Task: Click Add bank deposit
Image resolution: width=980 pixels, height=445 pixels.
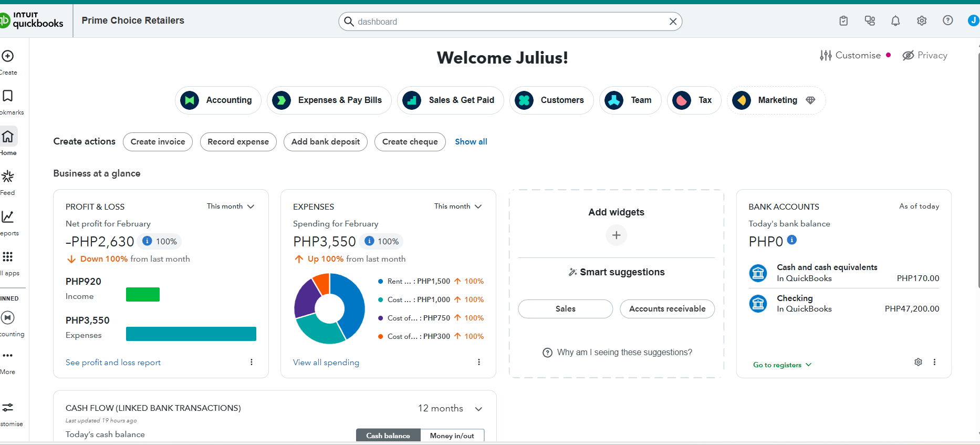Action: (326, 142)
